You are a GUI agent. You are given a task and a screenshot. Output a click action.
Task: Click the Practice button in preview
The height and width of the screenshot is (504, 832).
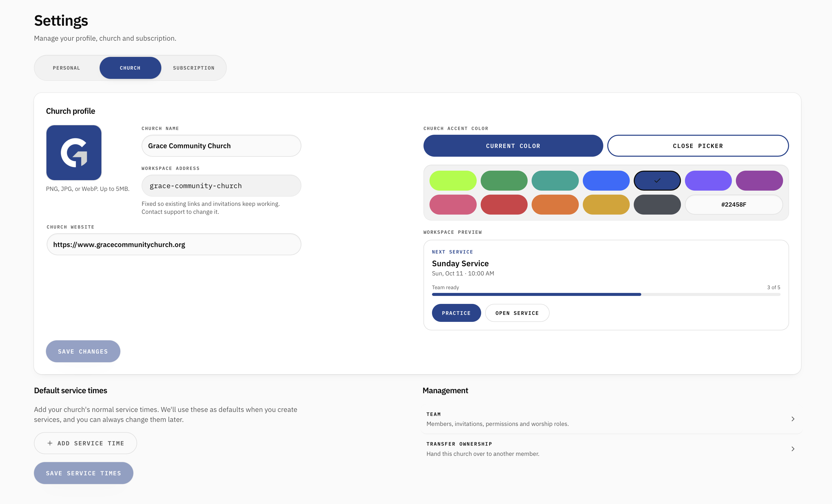[456, 313]
